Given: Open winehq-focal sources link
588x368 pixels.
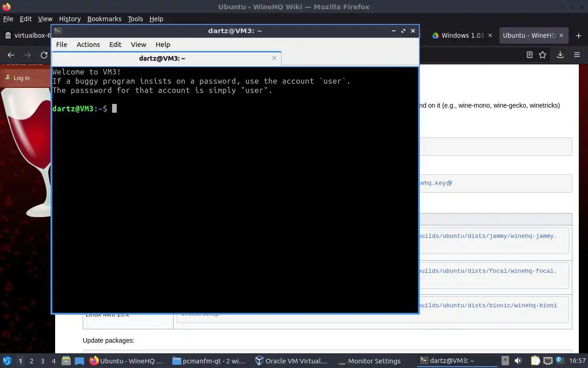Looking at the screenshot, I should (488, 271).
